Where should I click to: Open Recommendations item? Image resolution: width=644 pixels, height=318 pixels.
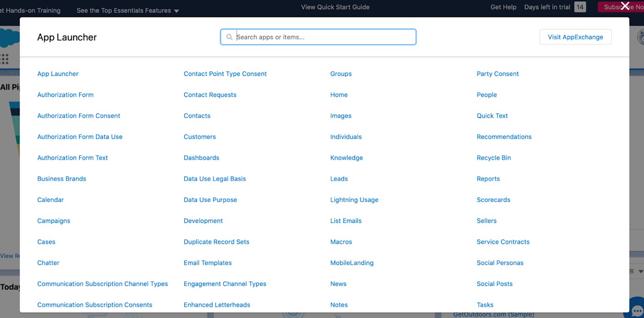[504, 137]
